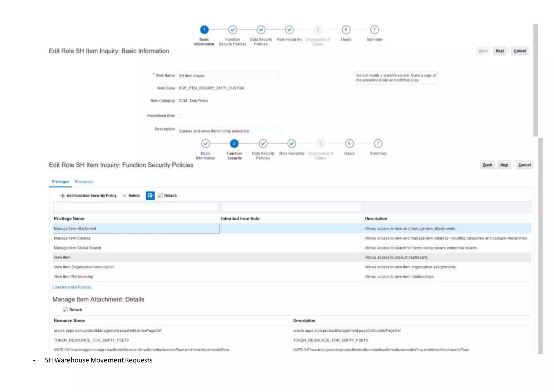554x392 pixels.
Task: Click the Load Inherited Policies link
Action: tap(72, 287)
